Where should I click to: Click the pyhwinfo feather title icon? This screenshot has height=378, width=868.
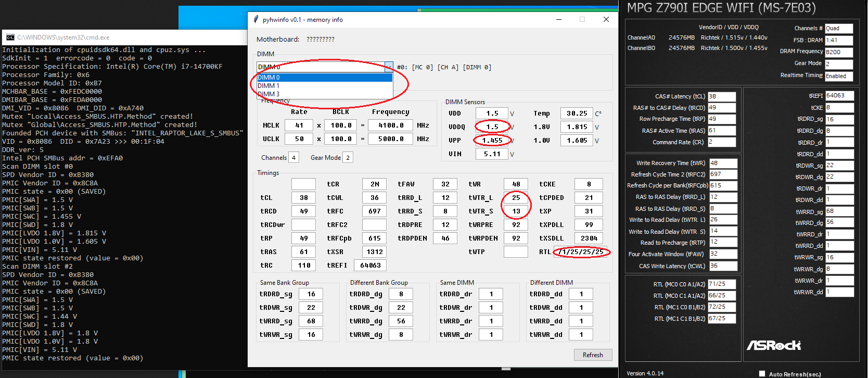tap(256, 20)
